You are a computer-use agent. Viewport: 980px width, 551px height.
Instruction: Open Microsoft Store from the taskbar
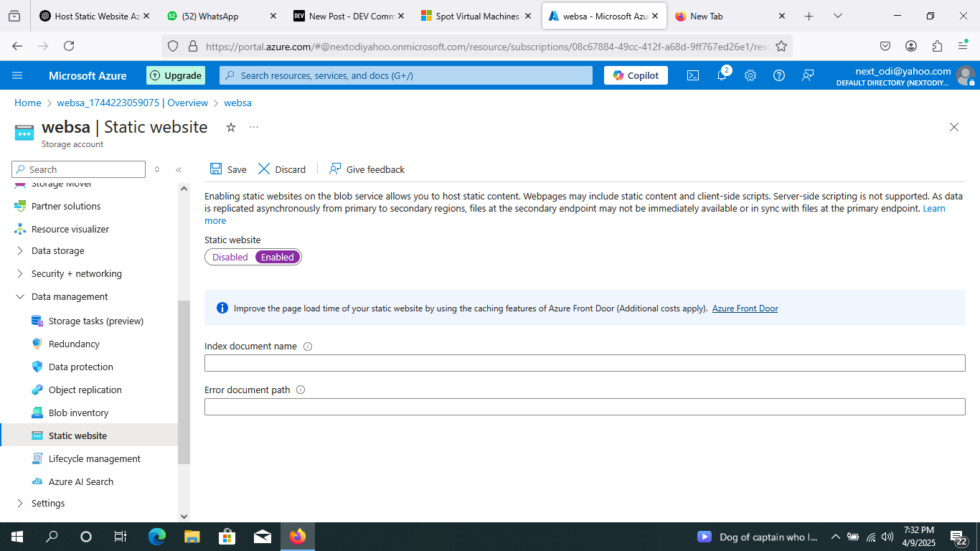(227, 537)
